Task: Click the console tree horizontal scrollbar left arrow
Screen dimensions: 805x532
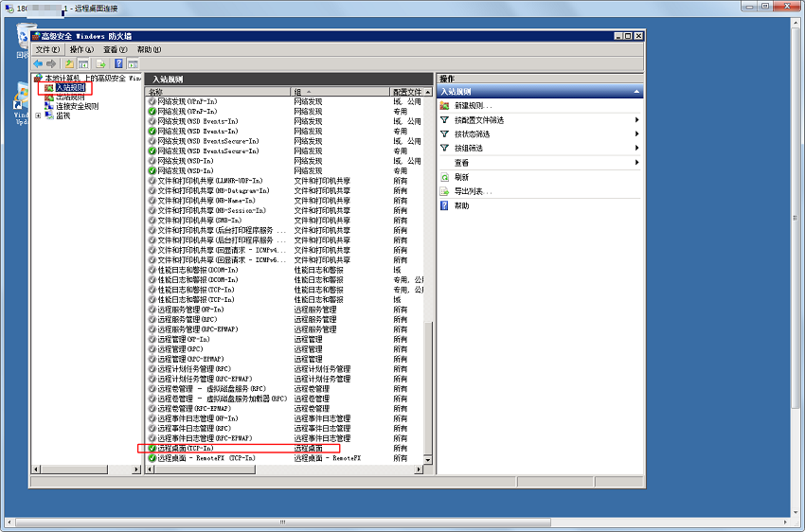Action: click(36, 470)
